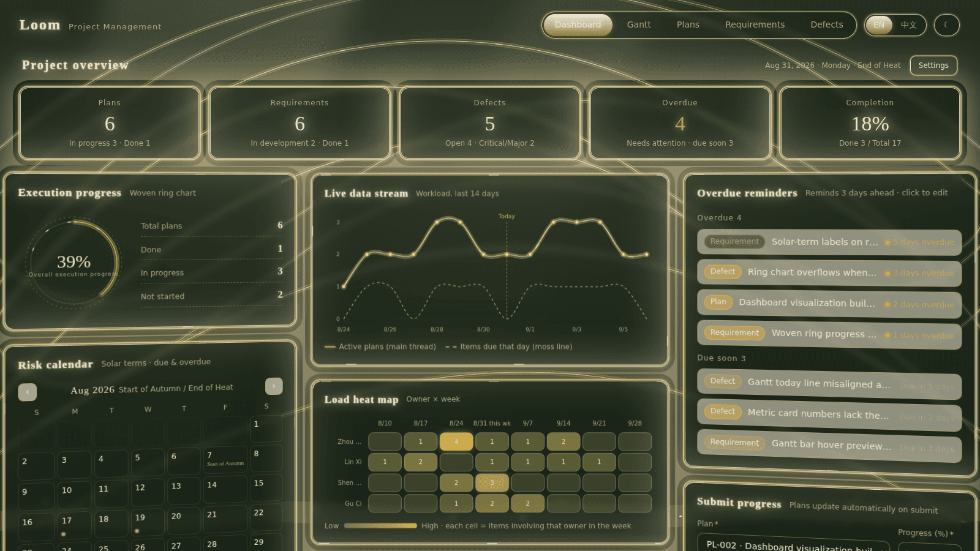Screen dimensions: 980x551
Task: Click the Items due that day legend
Action: coord(509,347)
